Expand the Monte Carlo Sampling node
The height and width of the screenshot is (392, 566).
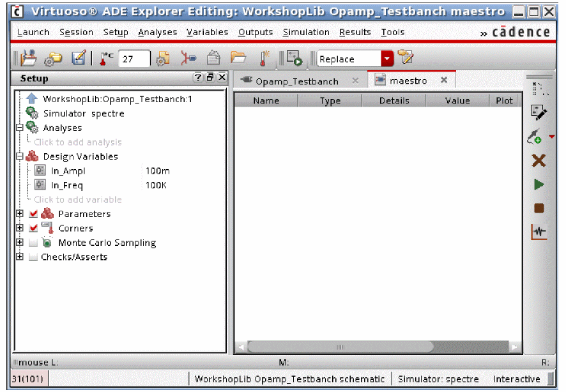point(20,243)
